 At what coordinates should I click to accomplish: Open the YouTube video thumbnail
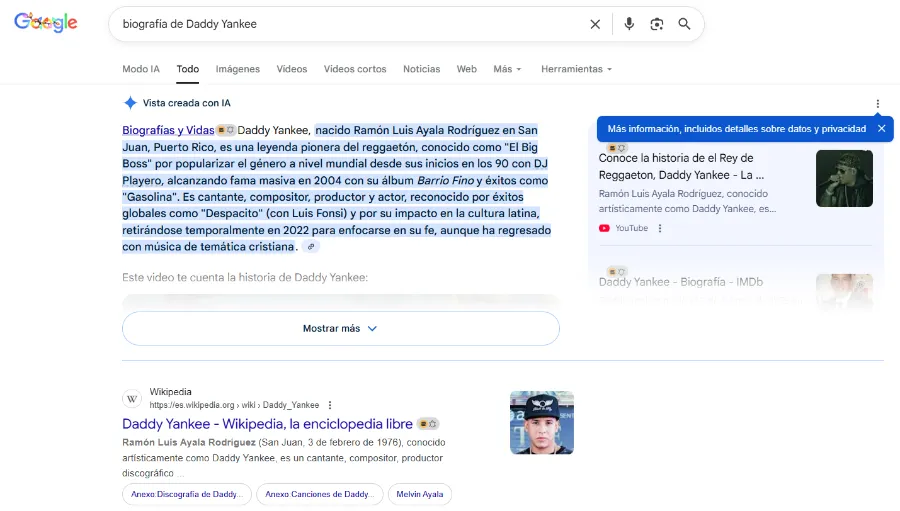coord(844,179)
